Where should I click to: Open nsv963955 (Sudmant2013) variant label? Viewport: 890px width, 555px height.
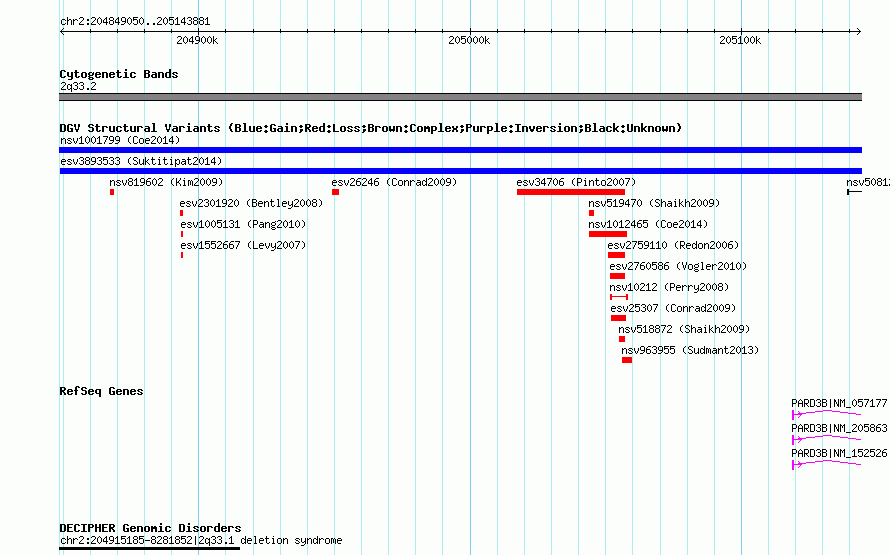tap(690, 350)
